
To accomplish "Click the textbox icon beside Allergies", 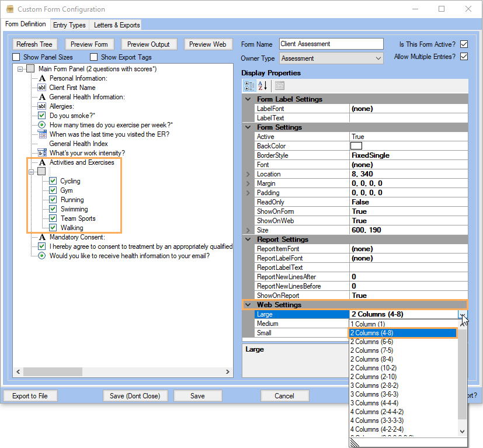I will [x=42, y=106].
